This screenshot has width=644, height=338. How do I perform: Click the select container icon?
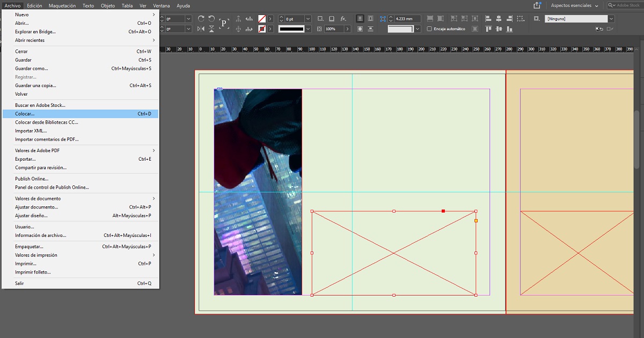click(238, 18)
